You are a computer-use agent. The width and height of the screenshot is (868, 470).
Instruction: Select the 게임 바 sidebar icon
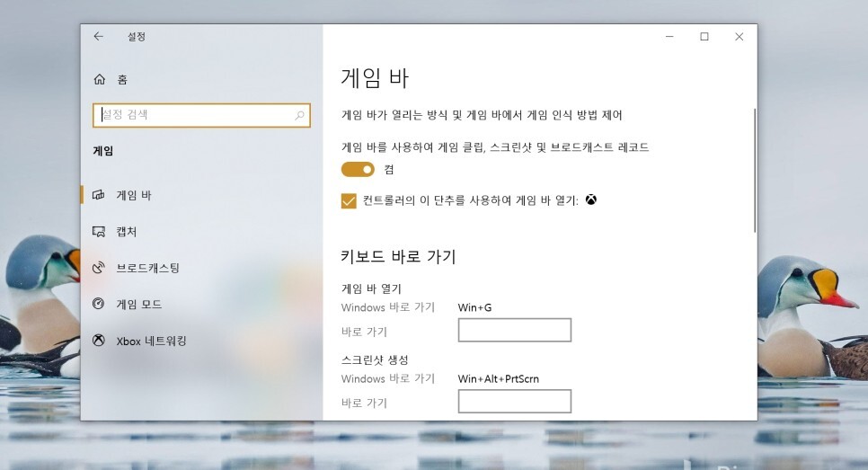99,195
